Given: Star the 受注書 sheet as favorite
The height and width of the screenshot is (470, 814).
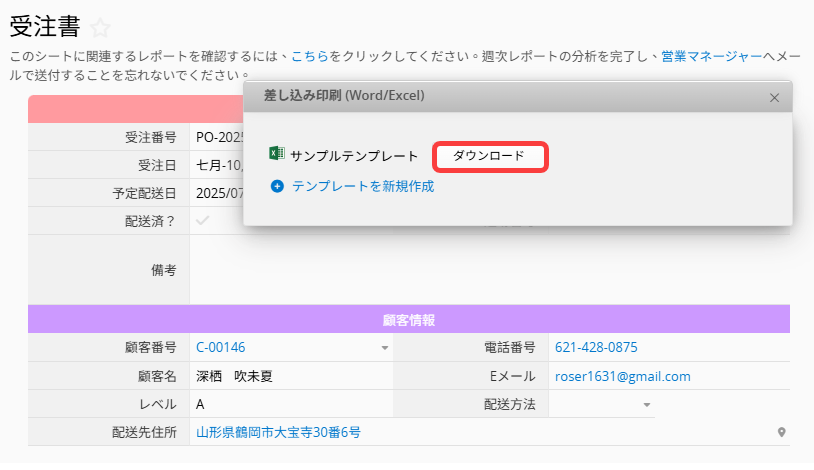Looking at the screenshot, I should click(x=101, y=28).
